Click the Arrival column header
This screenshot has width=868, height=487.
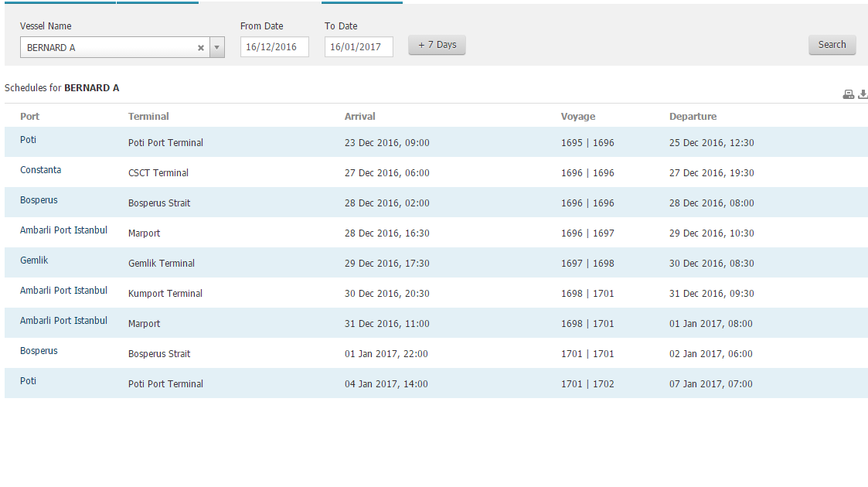tap(360, 116)
